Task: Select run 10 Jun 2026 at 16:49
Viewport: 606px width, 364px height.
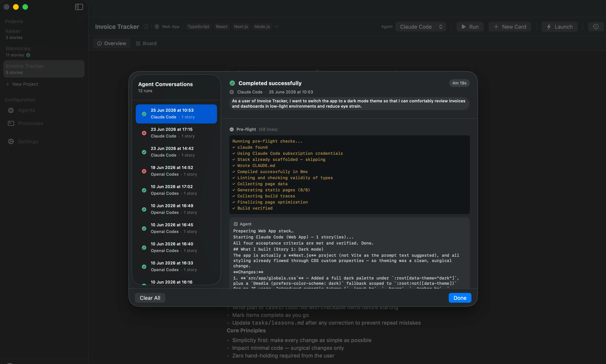Action: 176,209
